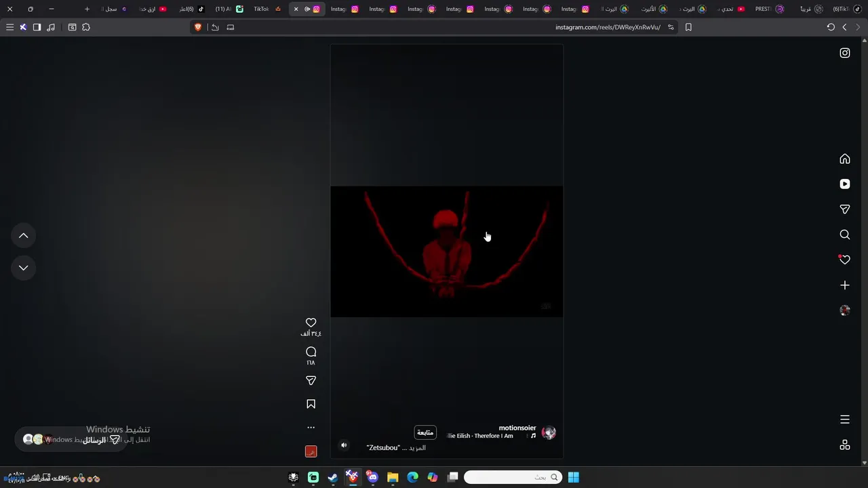Open a new browser tab with plus
This screenshot has height=488, width=868.
click(x=87, y=9)
